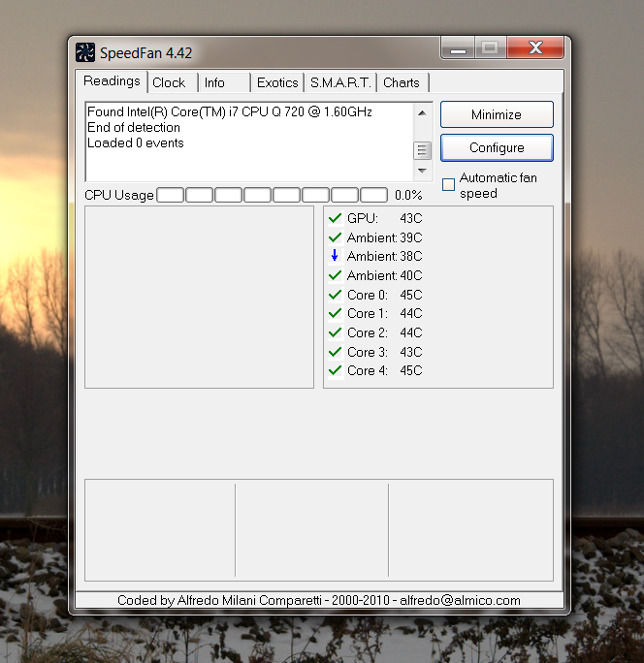Screen dimensions: 644x663
Task: Click the green checkmark beside Core 1
Action: click(x=335, y=313)
